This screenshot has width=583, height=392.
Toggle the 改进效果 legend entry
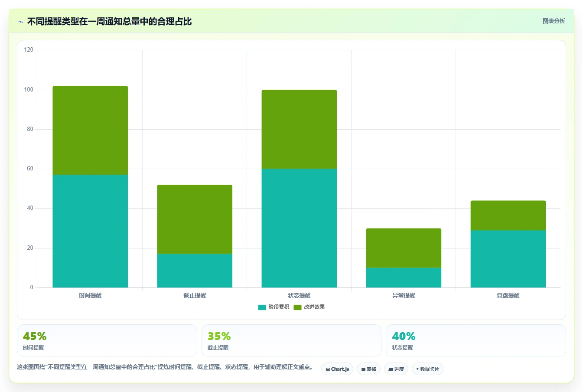pos(309,307)
